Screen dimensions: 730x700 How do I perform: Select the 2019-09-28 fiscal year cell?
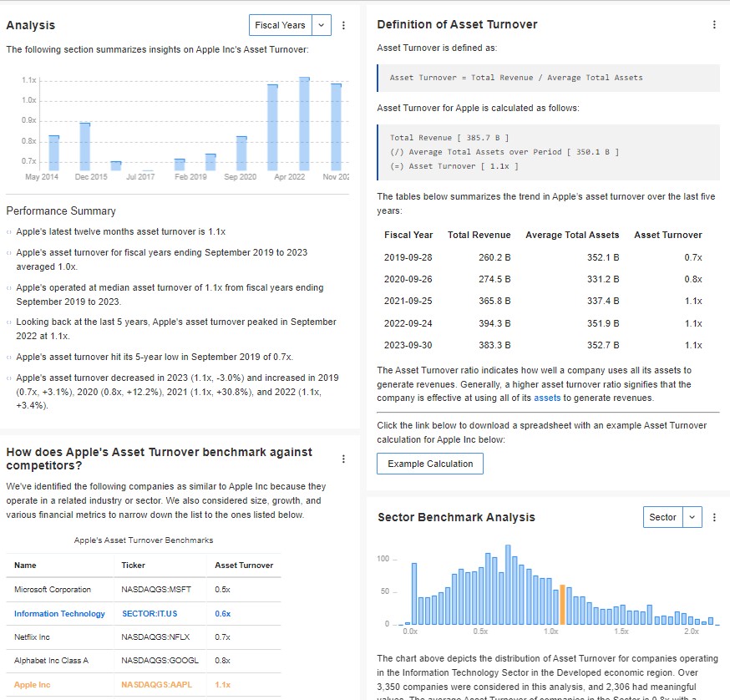(408, 257)
